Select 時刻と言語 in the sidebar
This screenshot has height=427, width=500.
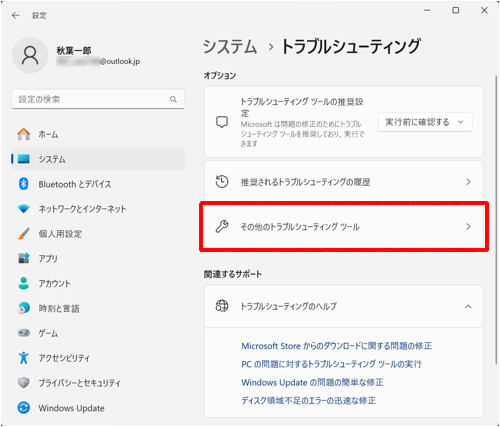click(98, 308)
